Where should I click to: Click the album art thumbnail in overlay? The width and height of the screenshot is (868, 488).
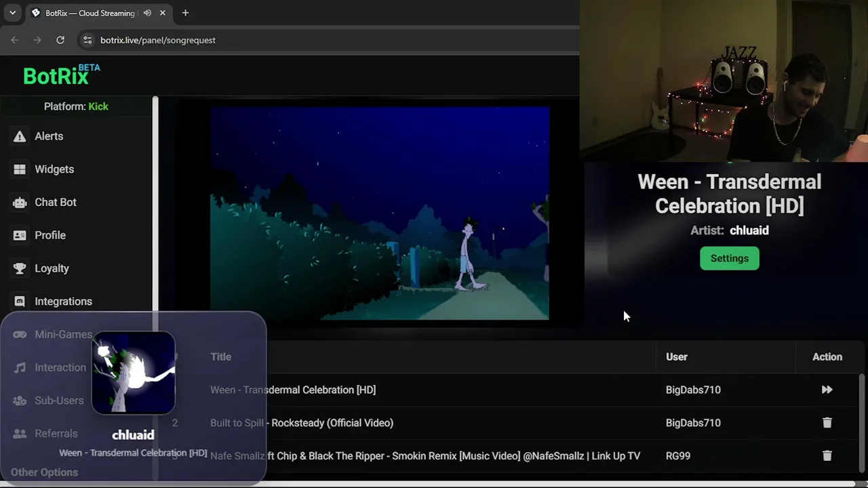coord(134,373)
